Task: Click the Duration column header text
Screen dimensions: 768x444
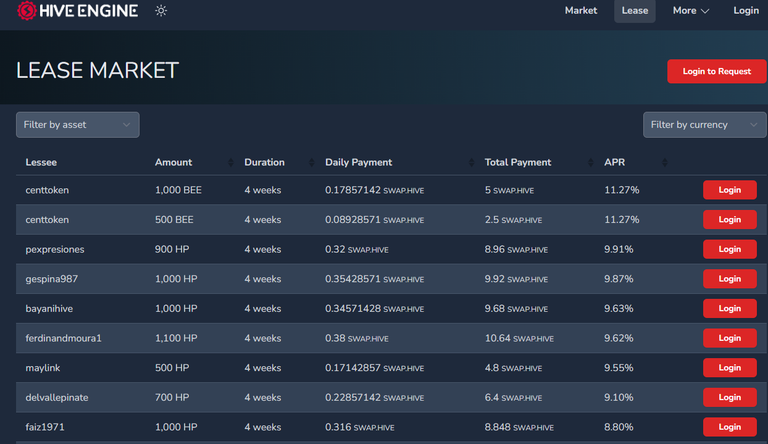Action: 264,163
